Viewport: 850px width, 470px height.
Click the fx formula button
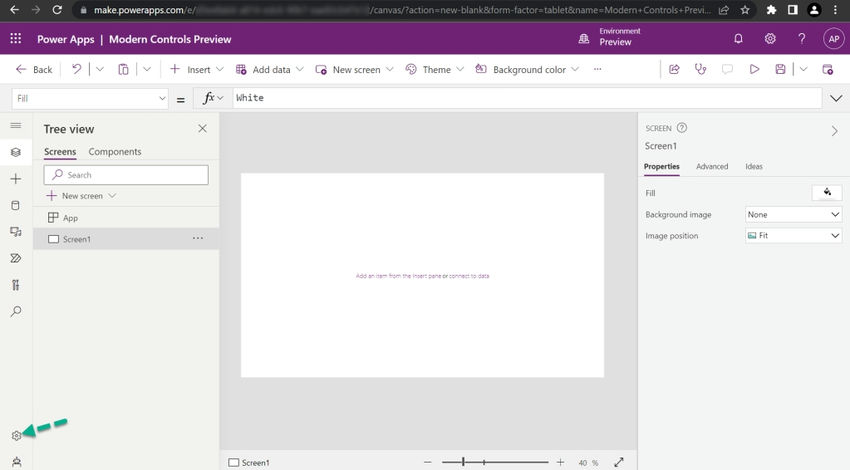coord(212,98)
